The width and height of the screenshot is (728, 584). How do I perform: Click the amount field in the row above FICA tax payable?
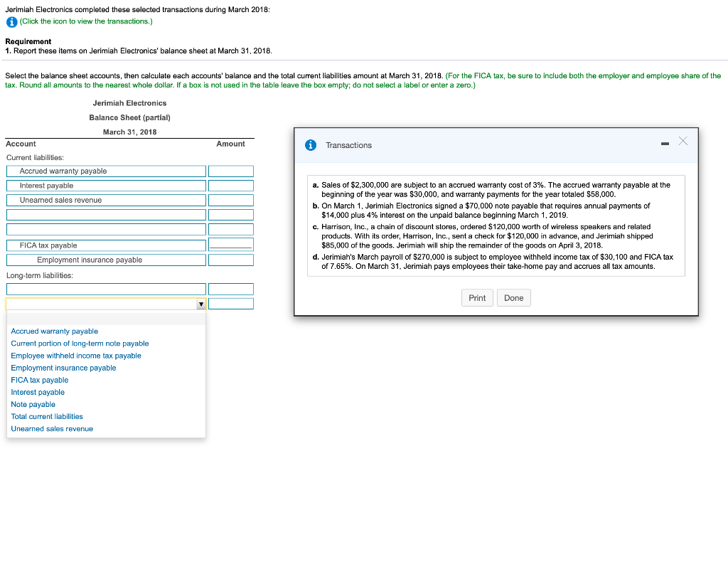(x=231, y=229)
